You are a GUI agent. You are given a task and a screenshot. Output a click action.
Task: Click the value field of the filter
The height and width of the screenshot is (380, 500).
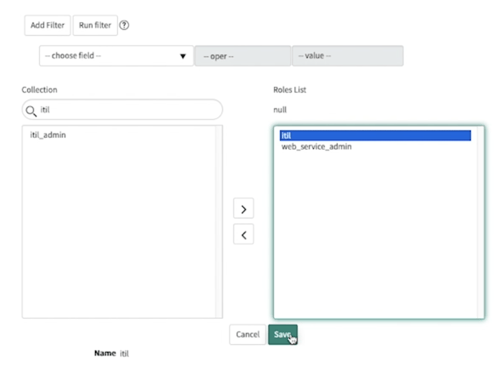(348, 56)
